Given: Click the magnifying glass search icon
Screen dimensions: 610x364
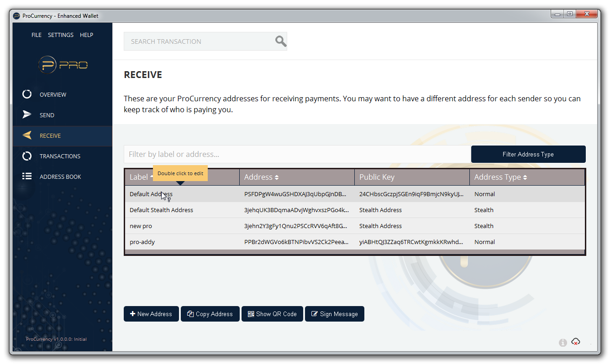Looking at the screenshot, I should (281, 42).
